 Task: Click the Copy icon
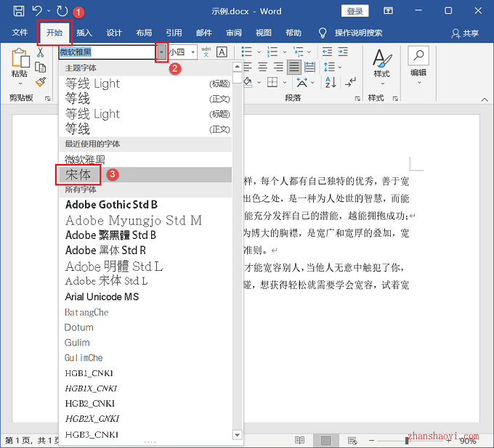pyautogui.click(x=41, y=67)
